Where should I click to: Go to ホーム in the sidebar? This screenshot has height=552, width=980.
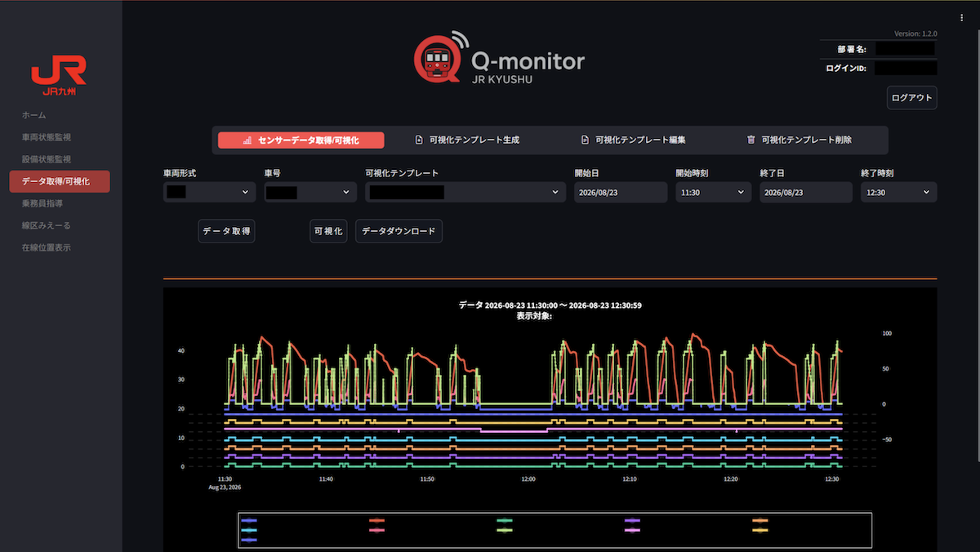coord(34,115)
